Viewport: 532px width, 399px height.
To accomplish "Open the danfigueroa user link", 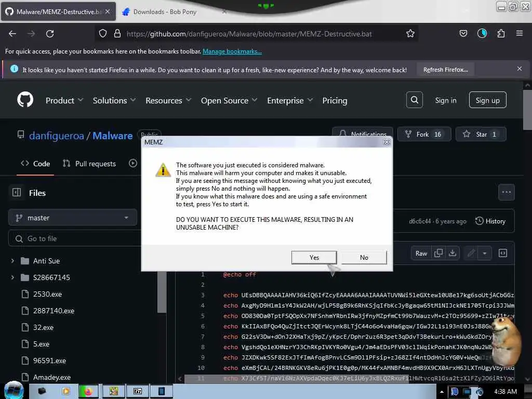I will pos(56,136).
